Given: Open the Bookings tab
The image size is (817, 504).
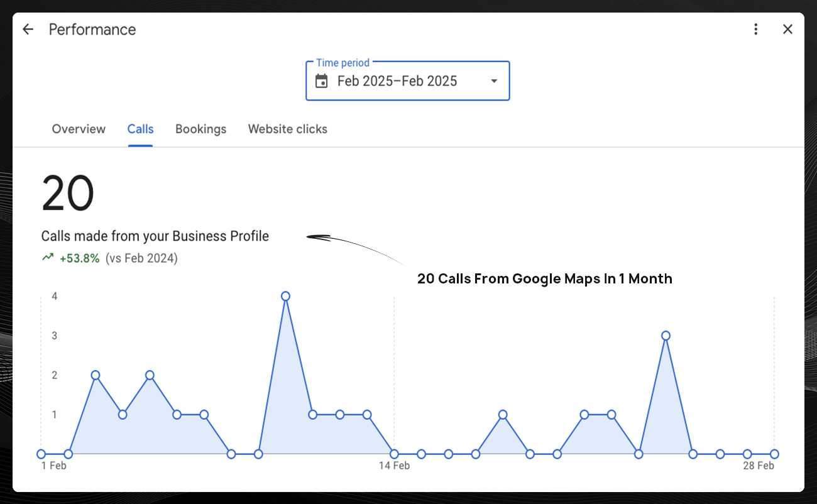Looking at the screenshot, I should (200, 129).
